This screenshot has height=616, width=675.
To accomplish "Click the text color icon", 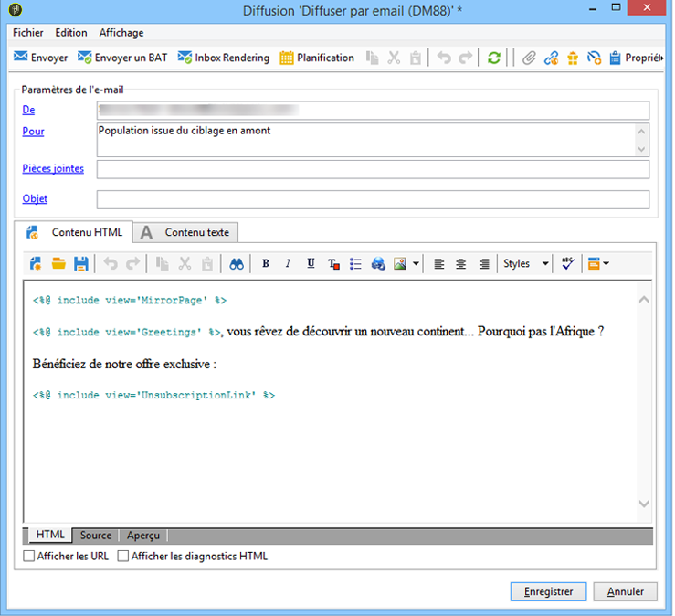I will tap(333, 263).
